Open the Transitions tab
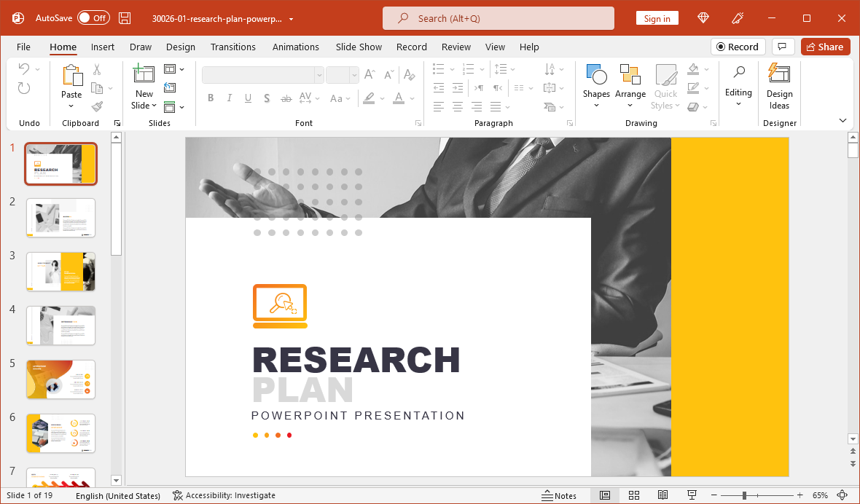The height and width of the screenshot is (504, 860). click(x=232, y=47)
